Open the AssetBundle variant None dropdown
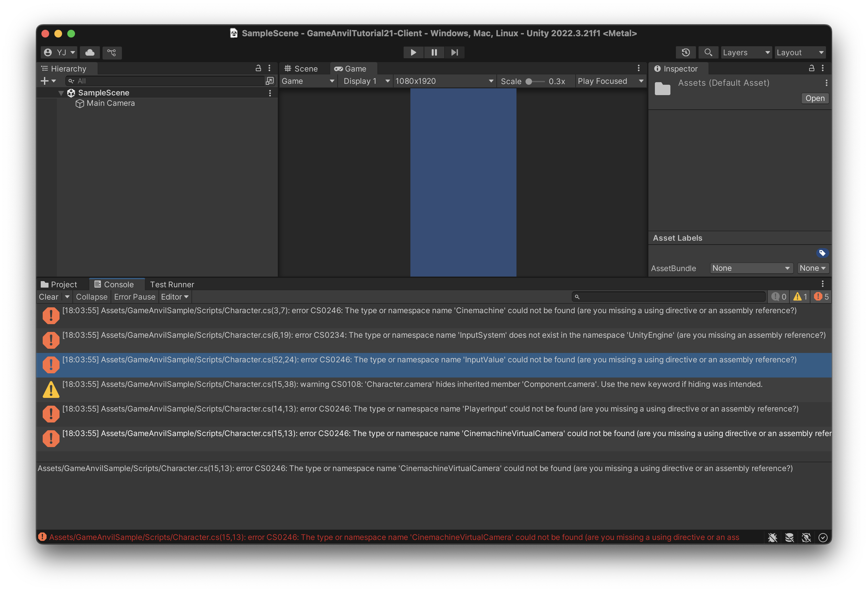This screenshot has width=868, height=592. coord(812,268)
